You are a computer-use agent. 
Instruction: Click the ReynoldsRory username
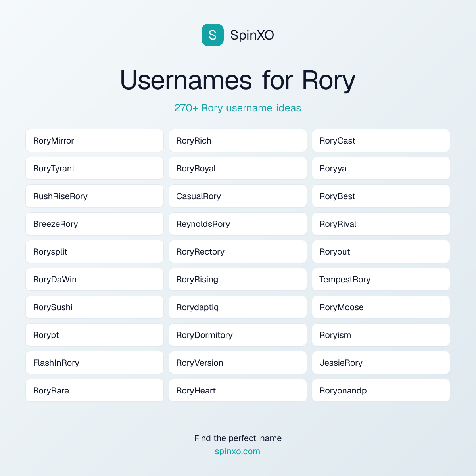tap(238, 224)
